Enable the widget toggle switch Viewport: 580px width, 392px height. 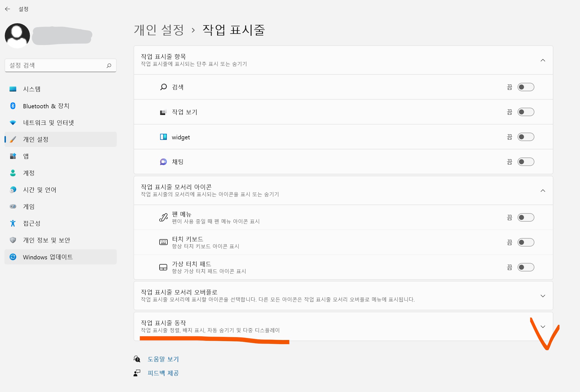pyautogui.click(x=525, y=137)
